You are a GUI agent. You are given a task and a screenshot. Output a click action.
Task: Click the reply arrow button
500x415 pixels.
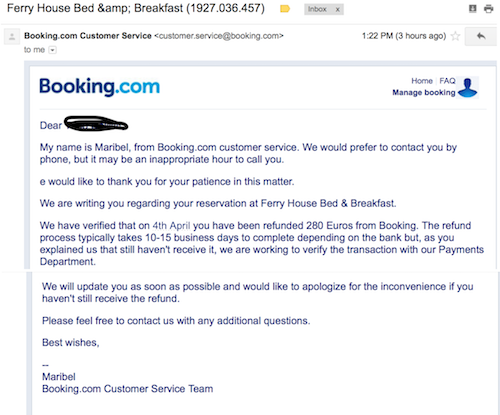[x=481, y=36]
